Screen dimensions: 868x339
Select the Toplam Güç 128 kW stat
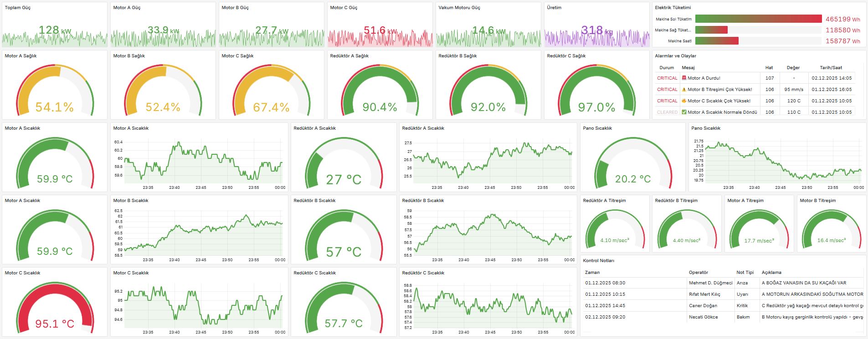[55, 30]
